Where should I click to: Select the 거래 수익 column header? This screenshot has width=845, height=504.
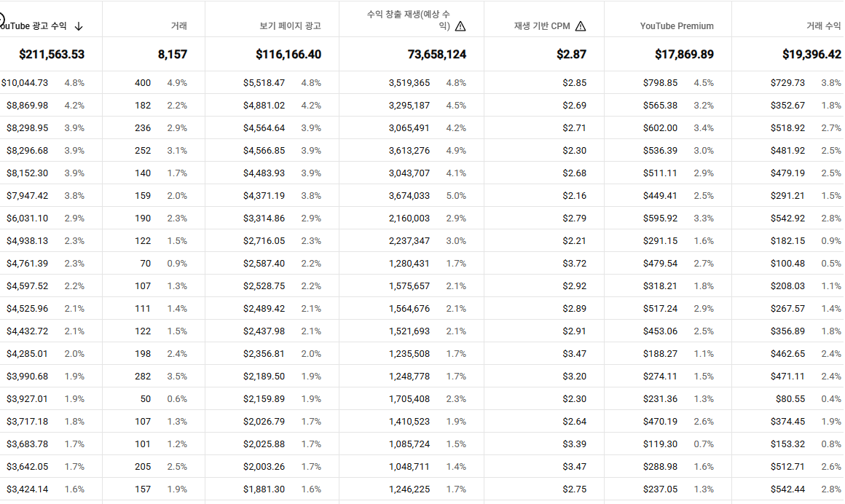[823, 26]
